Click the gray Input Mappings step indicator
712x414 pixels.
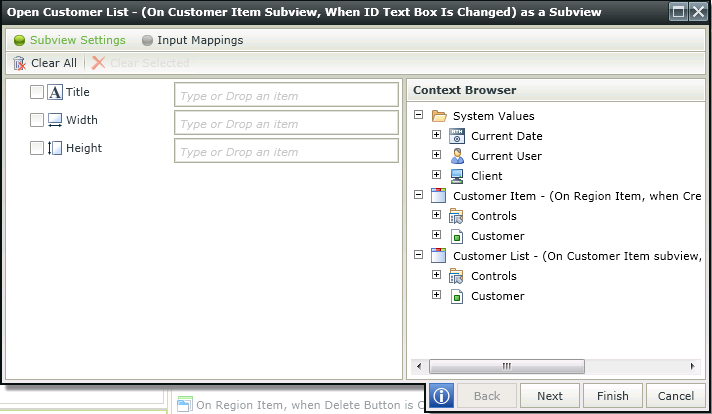(147, 40)
